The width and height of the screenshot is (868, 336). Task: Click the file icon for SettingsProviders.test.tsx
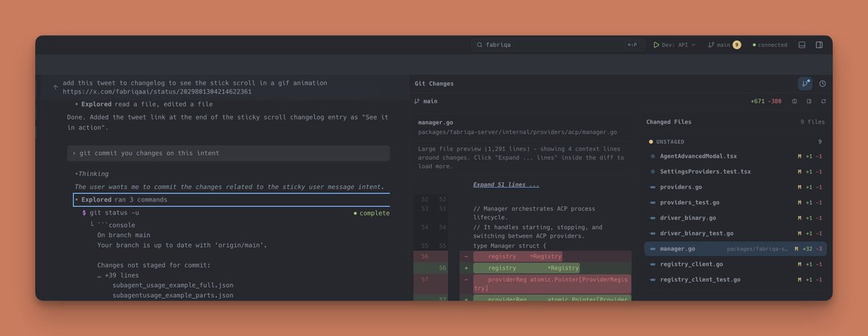point(652,171)
